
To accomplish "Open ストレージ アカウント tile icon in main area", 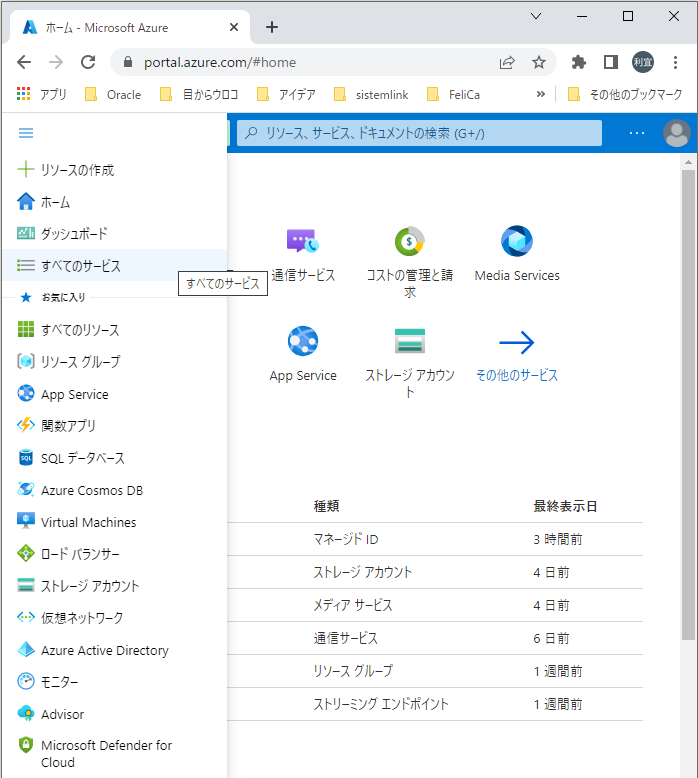I will (409, 341).
